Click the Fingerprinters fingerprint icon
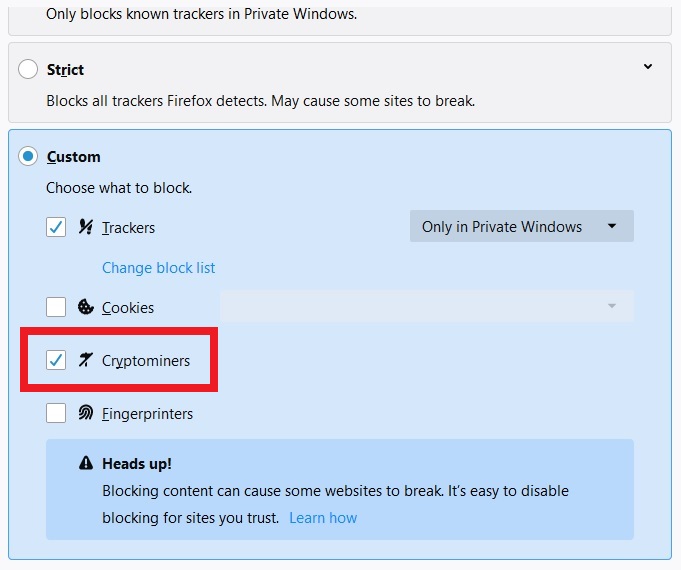681x570 pixels. click(x=86, y=413)
